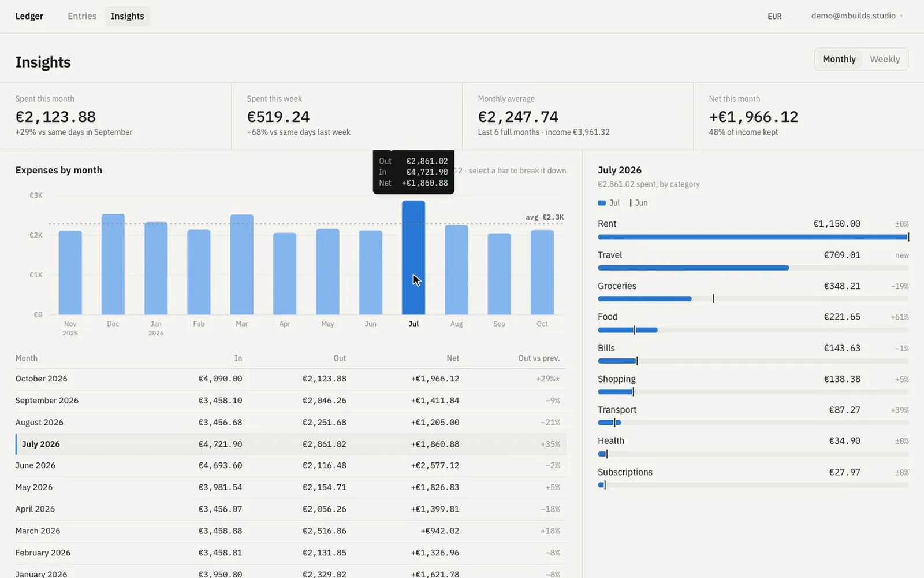Click the Bills category label

point(606,348)
